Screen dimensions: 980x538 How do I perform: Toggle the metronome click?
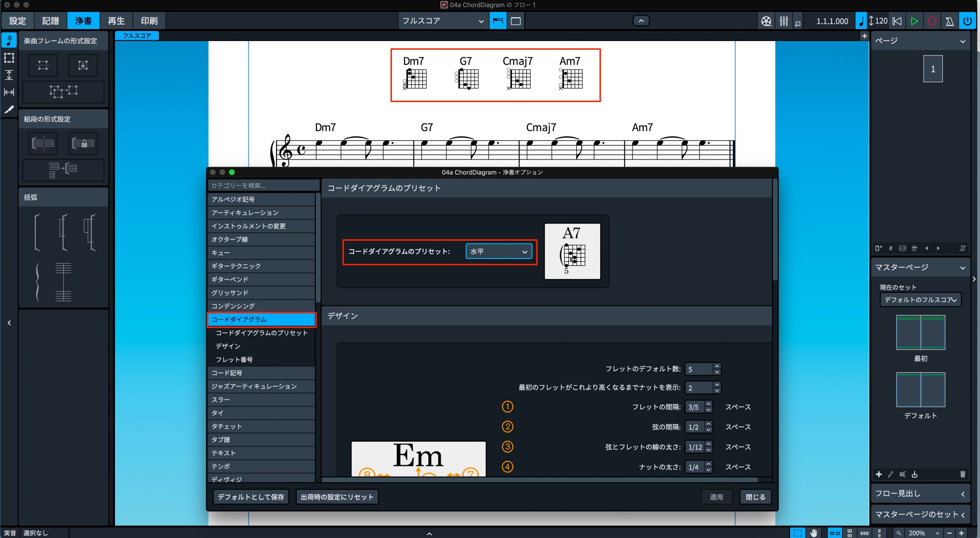pos(950,21)
